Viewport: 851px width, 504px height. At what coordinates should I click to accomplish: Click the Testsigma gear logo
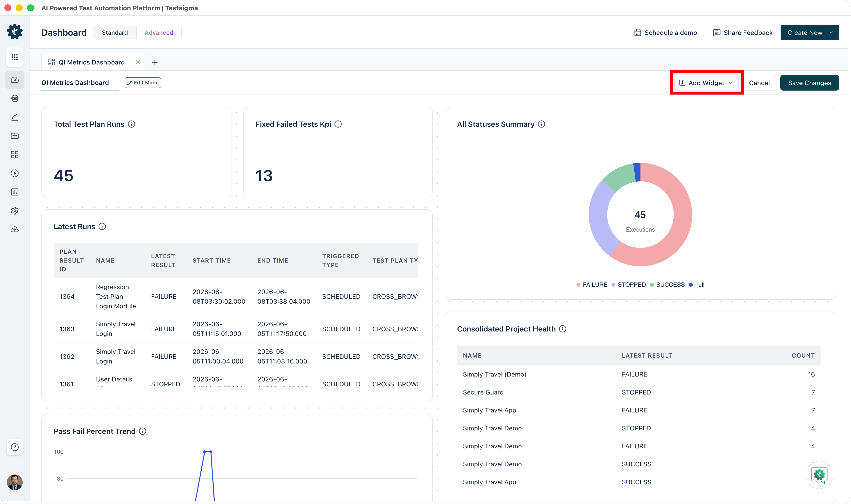15,32
